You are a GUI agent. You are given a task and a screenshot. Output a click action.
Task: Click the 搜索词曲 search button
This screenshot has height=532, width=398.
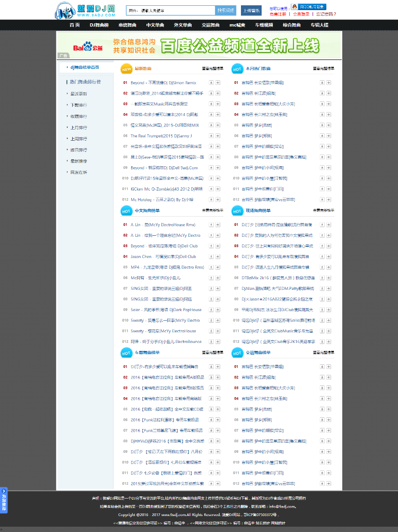coord(226,11)
